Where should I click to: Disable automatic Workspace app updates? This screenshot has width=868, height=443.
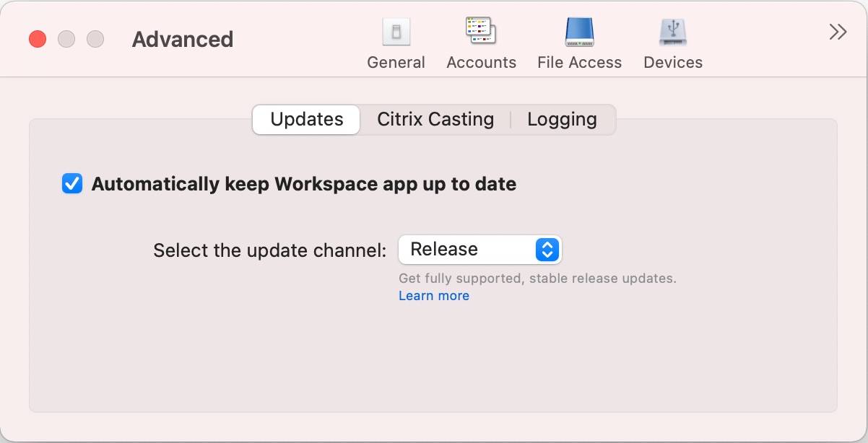click(x=71, y=184)
